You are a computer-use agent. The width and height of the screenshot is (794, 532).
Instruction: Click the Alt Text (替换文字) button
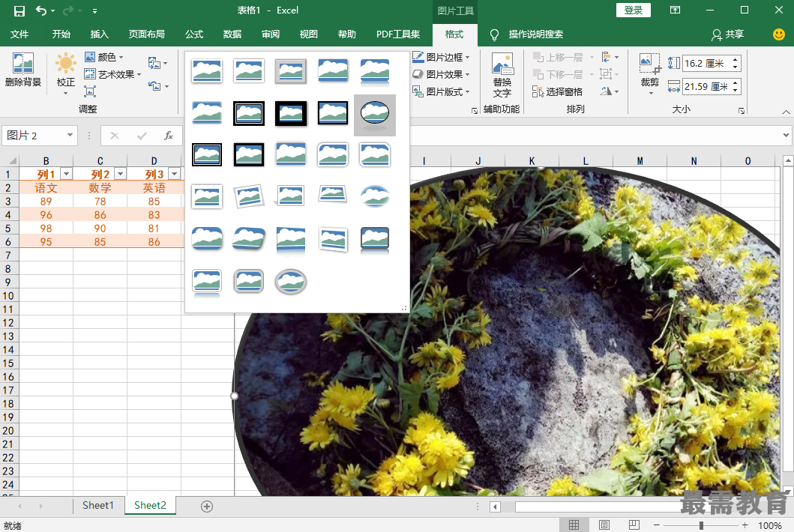(x=502, y=75)
